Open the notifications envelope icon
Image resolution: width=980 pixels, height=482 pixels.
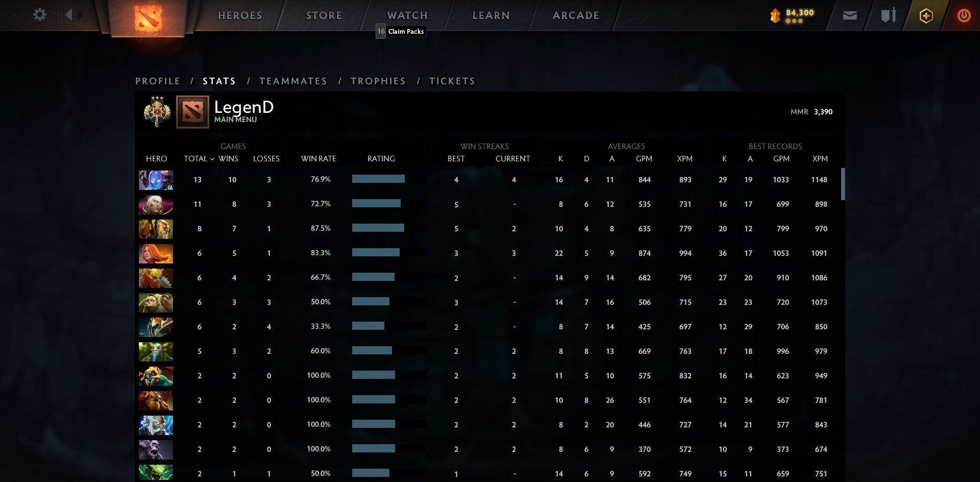849,15
